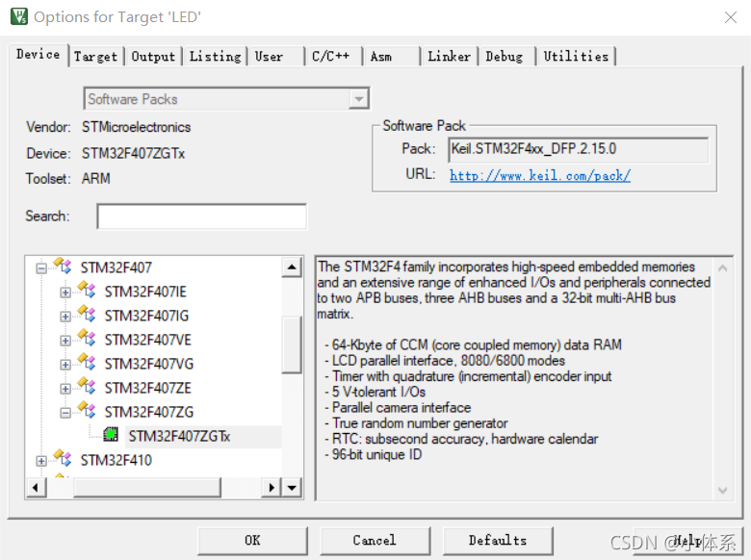Click the device tree vertical scrollbar thumb
This screenshot has height=560, width=751.
[291, 344]
